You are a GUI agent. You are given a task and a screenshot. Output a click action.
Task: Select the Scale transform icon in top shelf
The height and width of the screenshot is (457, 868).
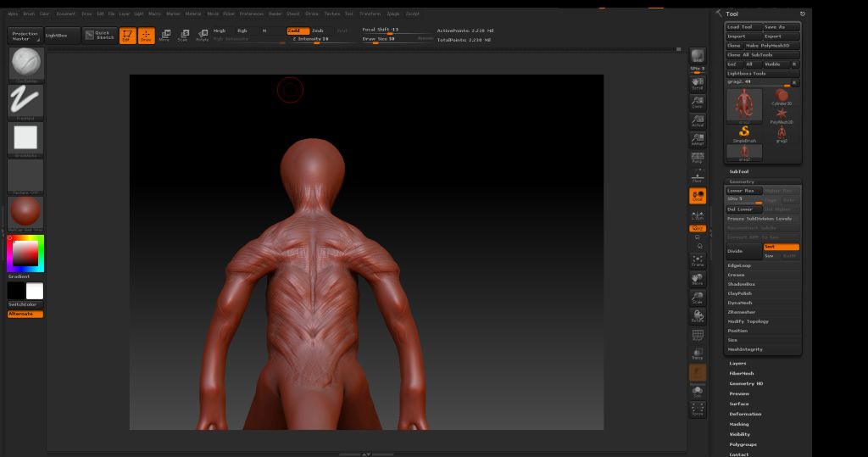click(x=183, y=36)
